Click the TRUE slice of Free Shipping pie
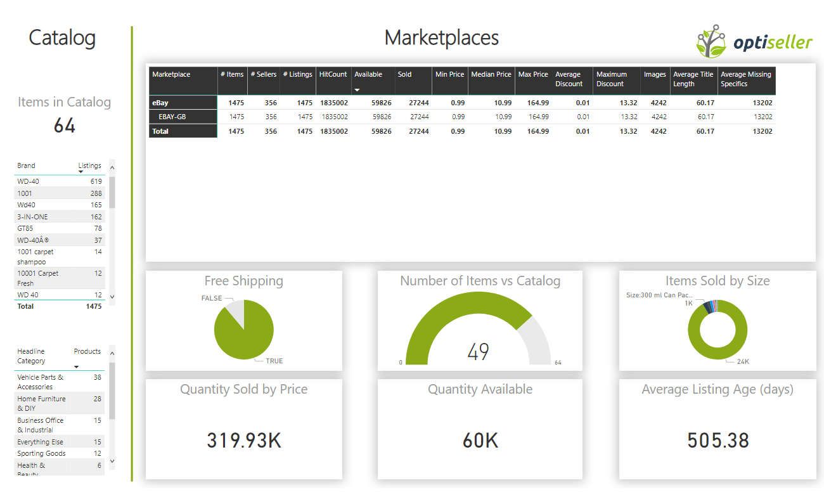This screenshot has width=824, height=504. point(247,336)
